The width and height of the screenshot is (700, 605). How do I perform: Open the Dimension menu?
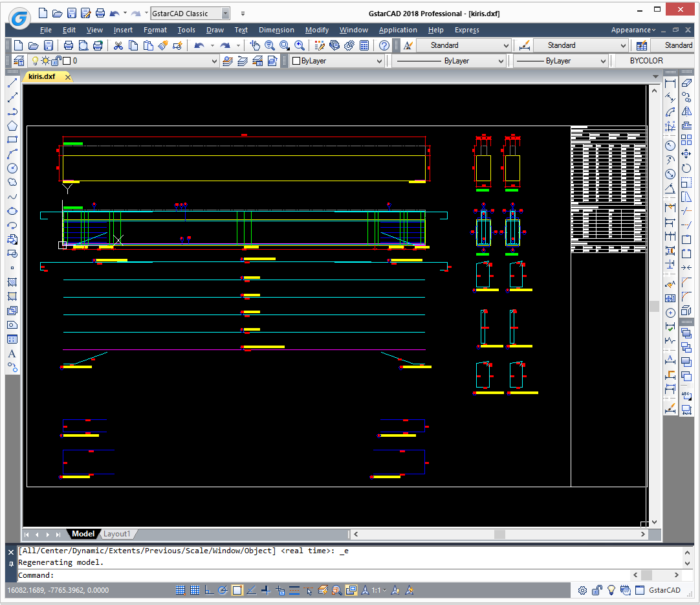[x=276, y=30]
